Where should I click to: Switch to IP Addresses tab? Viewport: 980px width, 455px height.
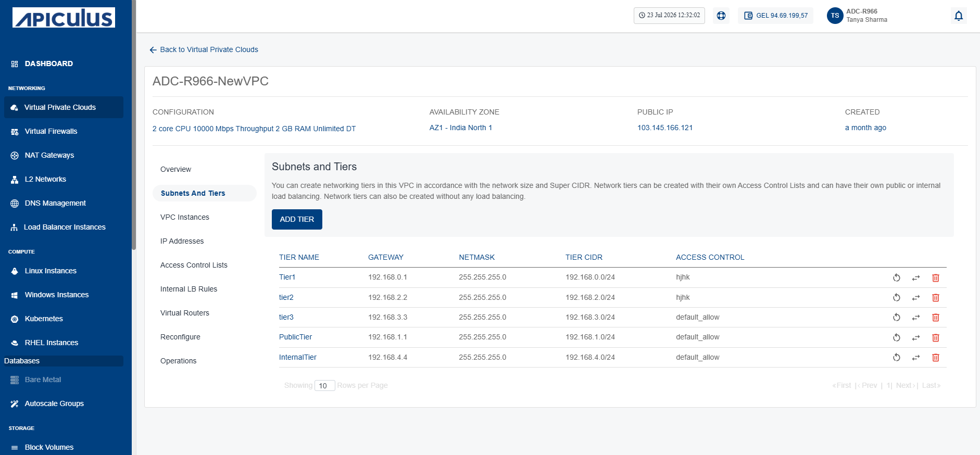pos(182,241)
